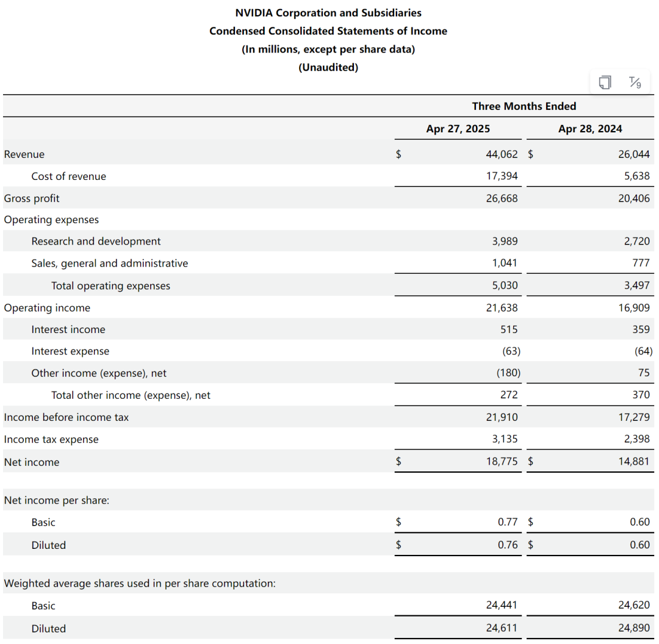Select the operating income value 21,638
Viewport: 659px width, 644px height.
click(x=502, y=308)
